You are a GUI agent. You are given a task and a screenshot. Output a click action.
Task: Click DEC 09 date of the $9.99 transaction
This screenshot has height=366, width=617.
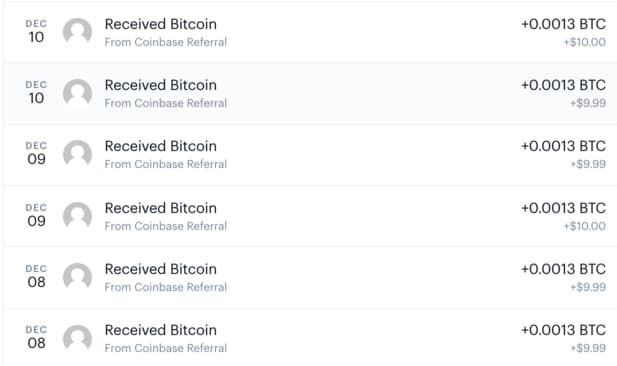click(36, 153)
